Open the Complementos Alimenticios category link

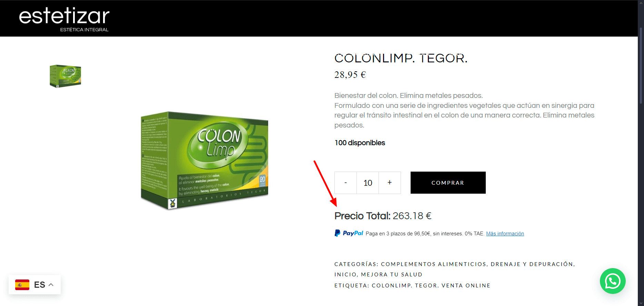tap(433, 264)
